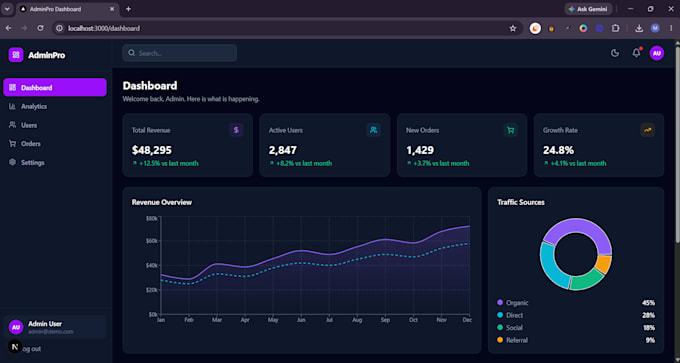Click the green Social donut segment

click(586, 281)
